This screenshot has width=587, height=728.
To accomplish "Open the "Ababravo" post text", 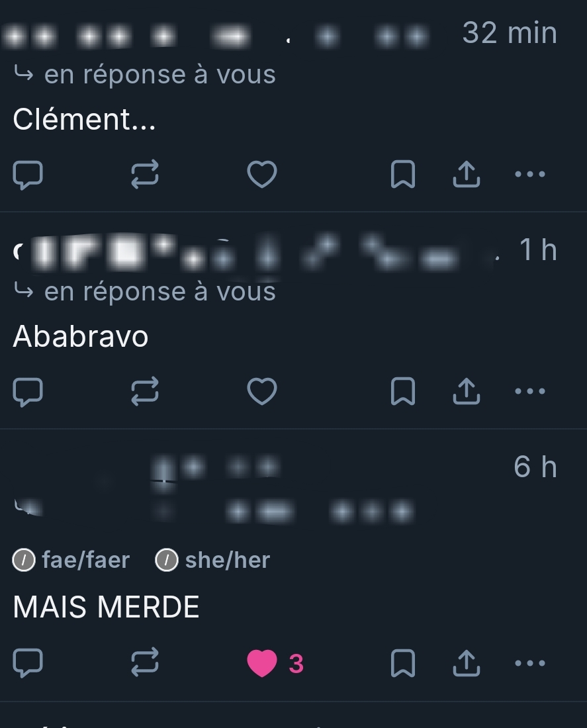I will (x=80, y=336).
